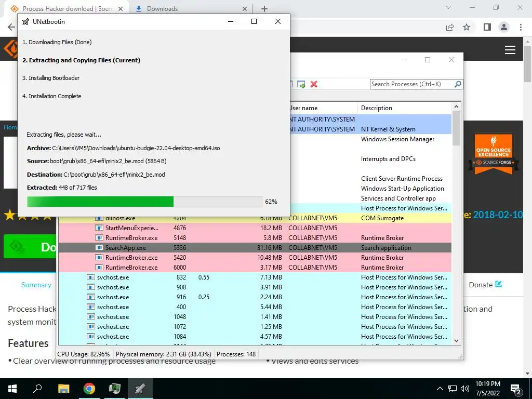
Task: Open the Summary tab on SourceForge page
Action: pos(36,285)
